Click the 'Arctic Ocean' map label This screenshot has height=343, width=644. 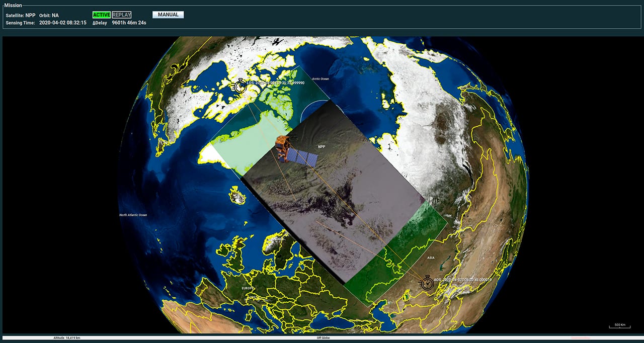coord(320,78)
